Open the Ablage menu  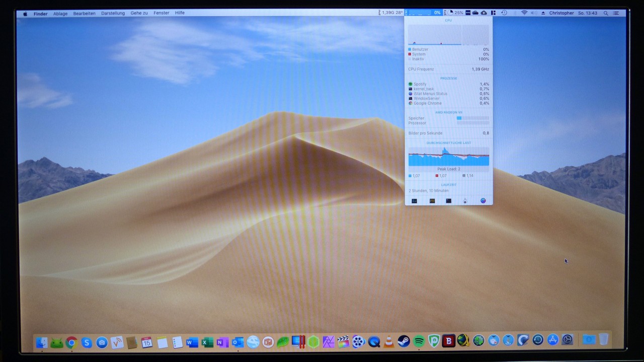60,14
